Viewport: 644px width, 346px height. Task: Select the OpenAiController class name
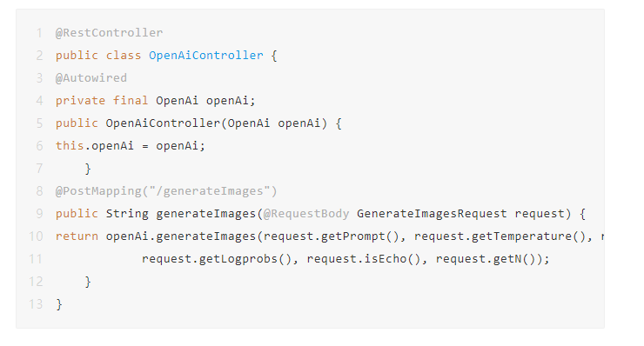(x=205, y=56)
